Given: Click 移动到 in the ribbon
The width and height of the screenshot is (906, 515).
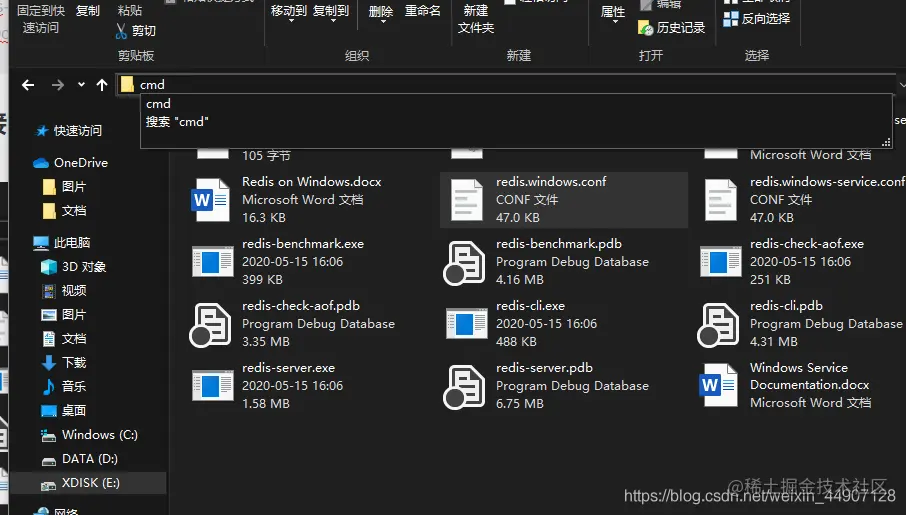Looking at the screenshot, I should click(288, 13).
